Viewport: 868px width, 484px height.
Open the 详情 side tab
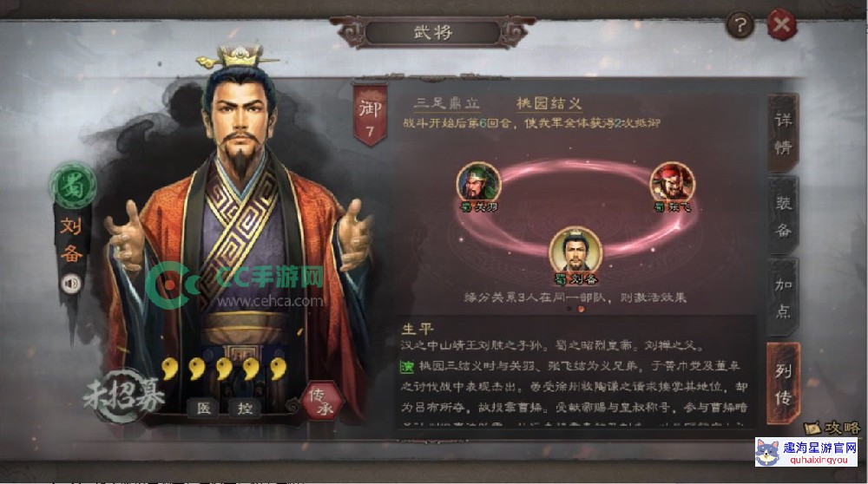[x=783, y=134]
